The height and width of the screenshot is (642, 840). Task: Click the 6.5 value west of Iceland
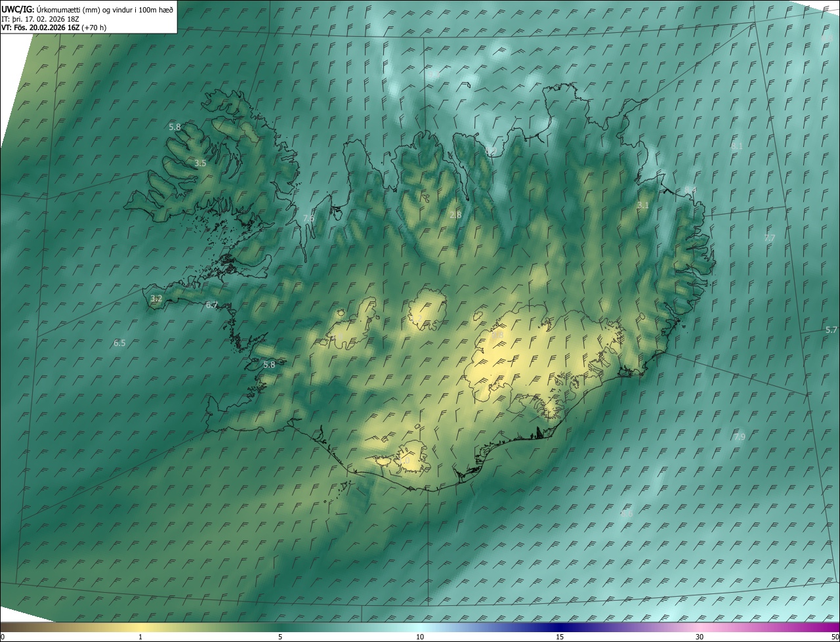pyautogui.click(x=119, y=343)
